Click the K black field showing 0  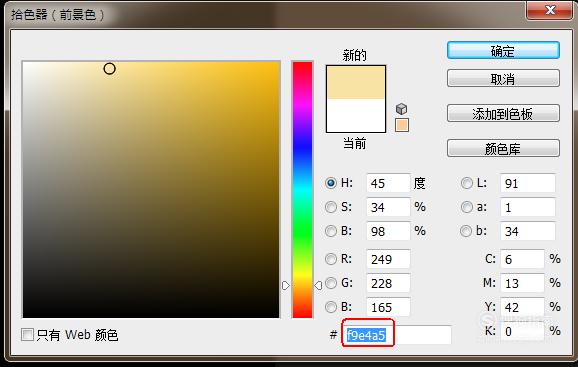click(522, 331)
